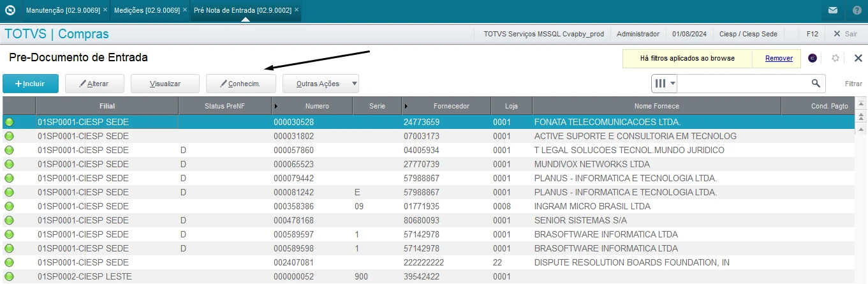
Task: Select the Ingram Micro Brasil Ltda row
Action: pyautogui.click(x=592, y=206)
